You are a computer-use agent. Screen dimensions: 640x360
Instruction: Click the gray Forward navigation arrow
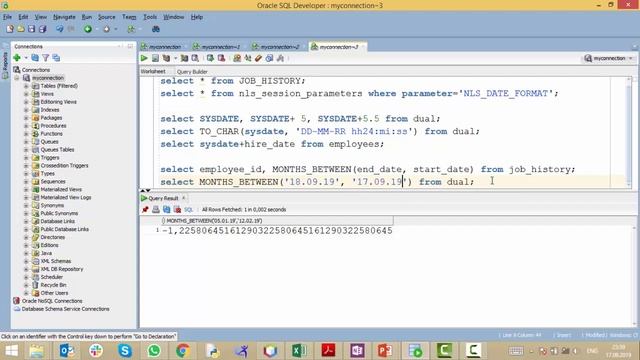[x=107, y=29]
